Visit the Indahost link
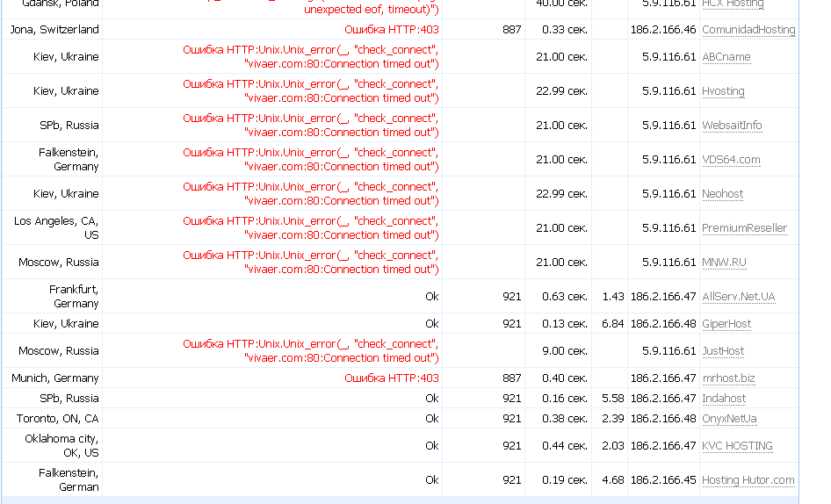831x504 pixels. 724,399
